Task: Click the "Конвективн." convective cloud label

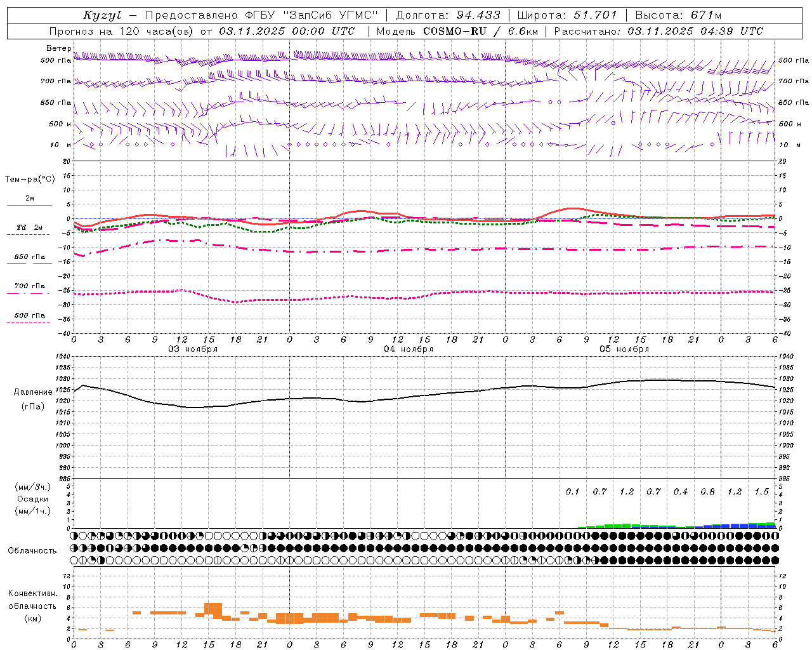Action: (x=32, y=594)
